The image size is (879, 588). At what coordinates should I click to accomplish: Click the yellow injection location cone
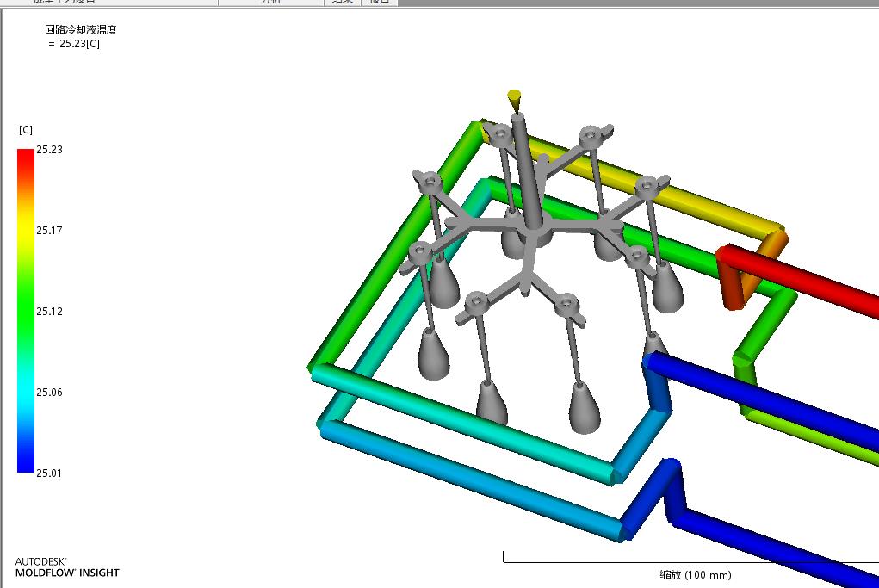click(x=514, y=102)
